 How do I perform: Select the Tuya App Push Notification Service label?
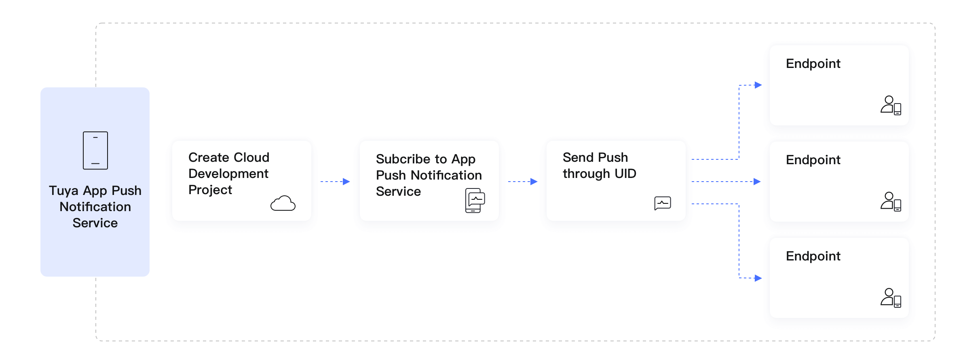(x=95, y=207)
